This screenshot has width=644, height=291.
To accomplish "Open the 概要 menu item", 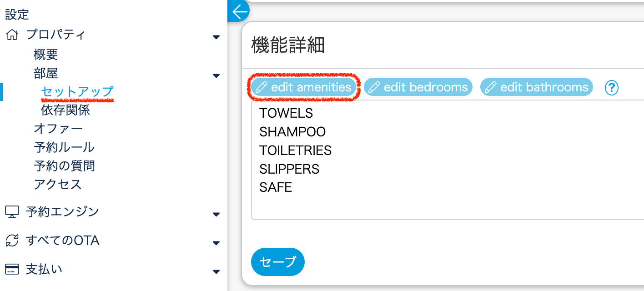I will [46, 55].
